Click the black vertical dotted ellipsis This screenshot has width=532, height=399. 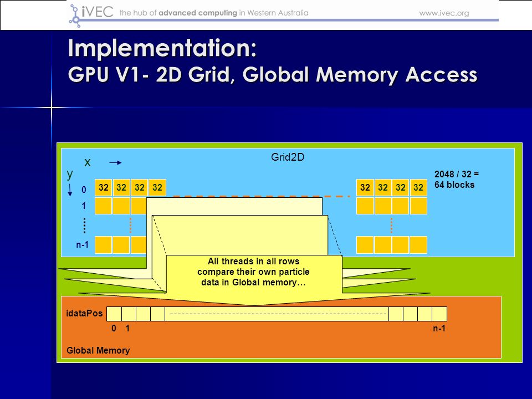pyautogui.click(x=84, y=226)
